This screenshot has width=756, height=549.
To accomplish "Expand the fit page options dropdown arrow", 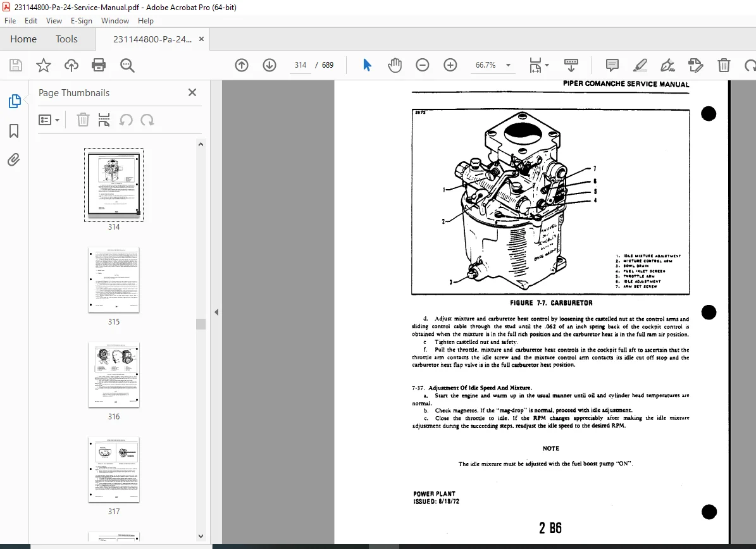I will [x=547, y=65].
